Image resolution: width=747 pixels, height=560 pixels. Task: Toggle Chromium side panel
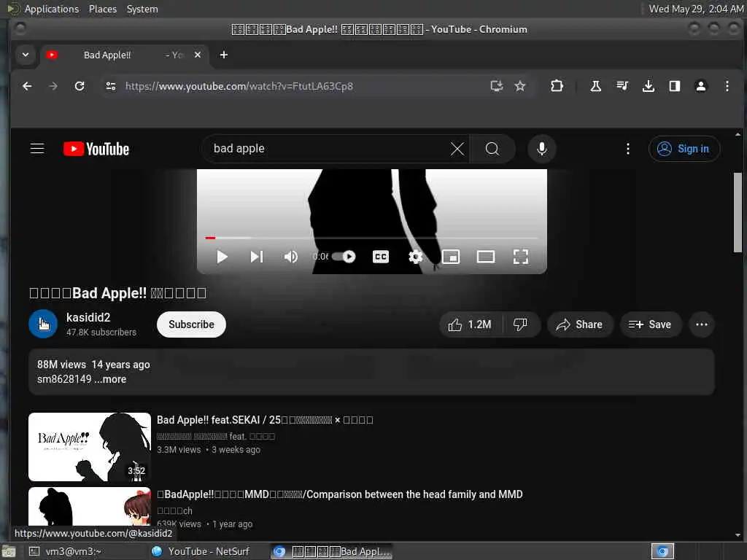click(675, 86)
